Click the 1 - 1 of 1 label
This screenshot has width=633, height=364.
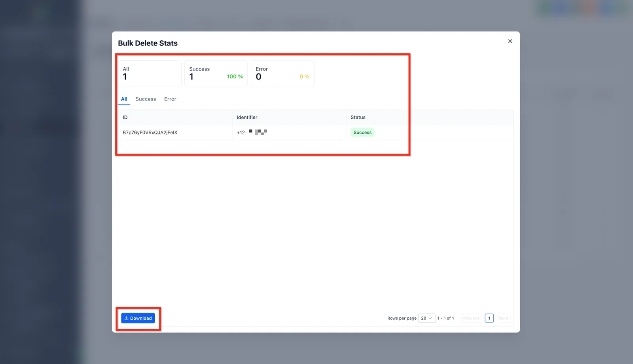(x=445, y=318)
